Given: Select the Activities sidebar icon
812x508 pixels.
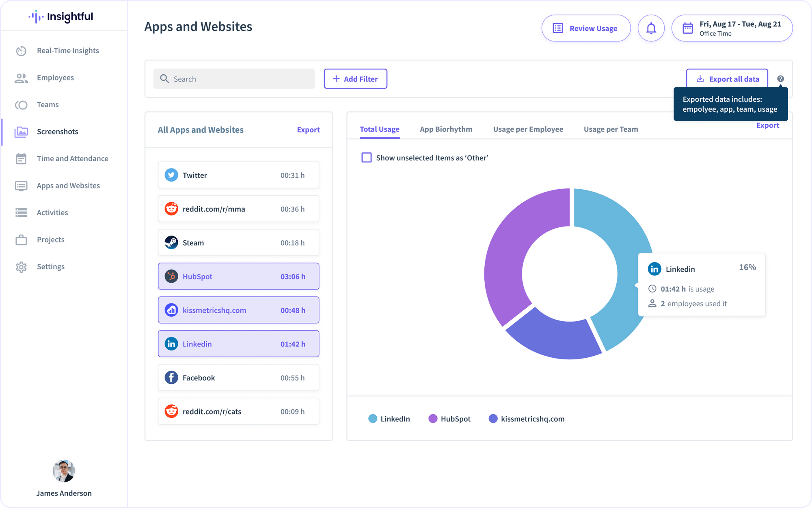Looking at the screenshot, I should tap(21, 212).
